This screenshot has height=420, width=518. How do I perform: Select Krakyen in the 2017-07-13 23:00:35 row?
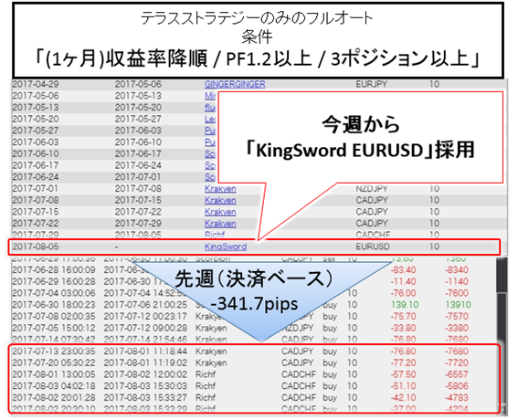[x=211, y=351]
